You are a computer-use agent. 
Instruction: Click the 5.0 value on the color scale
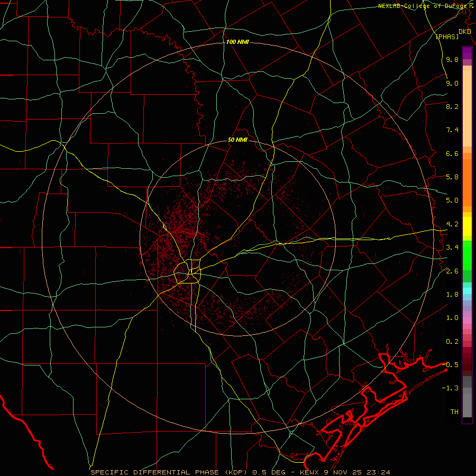452,200
